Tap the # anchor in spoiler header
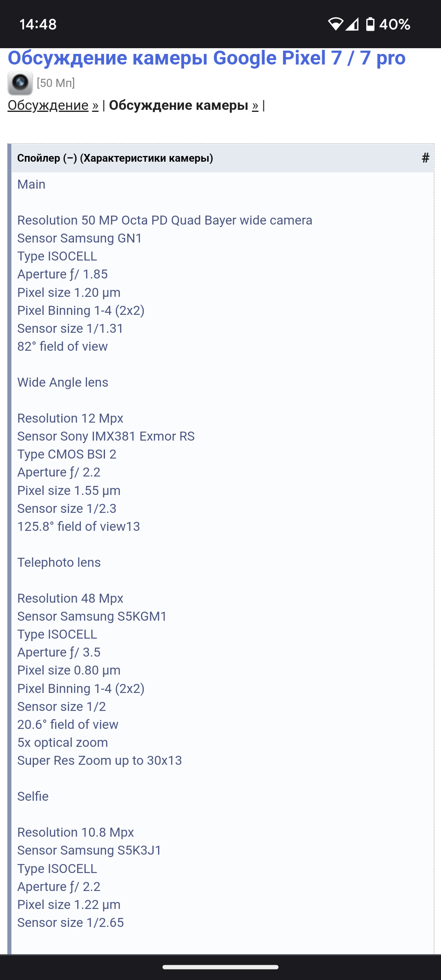The width and height of the screenshot is (441, 980). 425,158
